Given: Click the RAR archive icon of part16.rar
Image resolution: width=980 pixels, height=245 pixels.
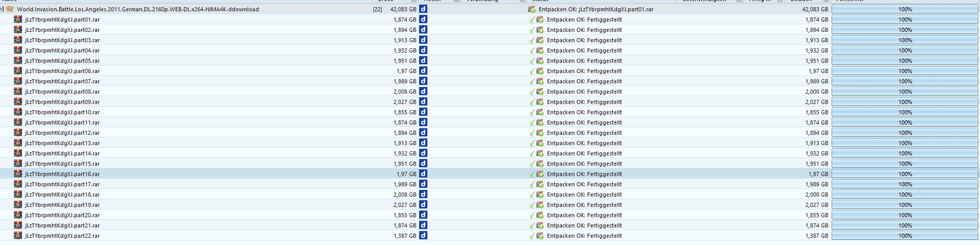Looking at the screenshot, I should [x=18, y=174].
